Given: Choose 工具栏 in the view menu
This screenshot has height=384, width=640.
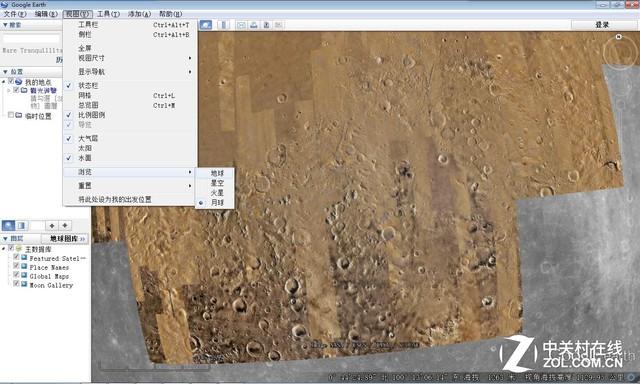Looking at the screenshot, I should coord(130,25).
